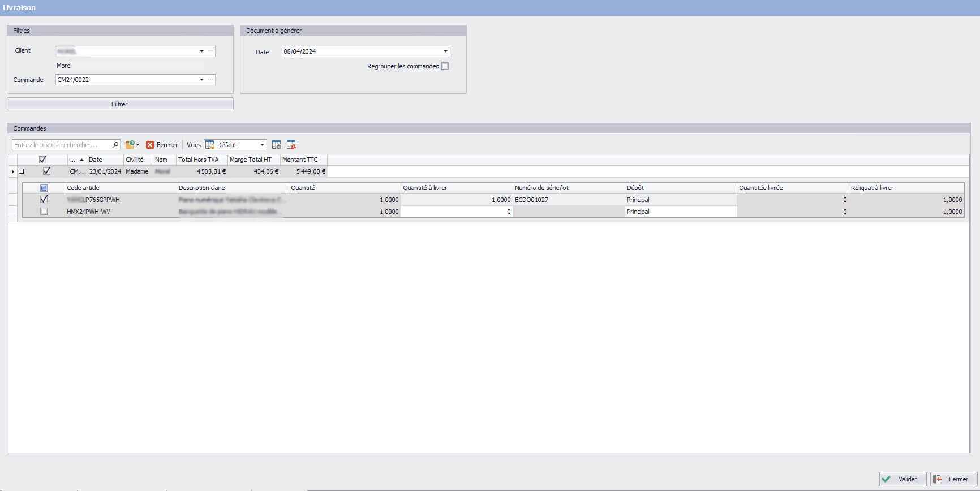The width and height of the screenshot is (980, 491).
Task: Click the row indicator arrow of order row
Action: [13, 171]
